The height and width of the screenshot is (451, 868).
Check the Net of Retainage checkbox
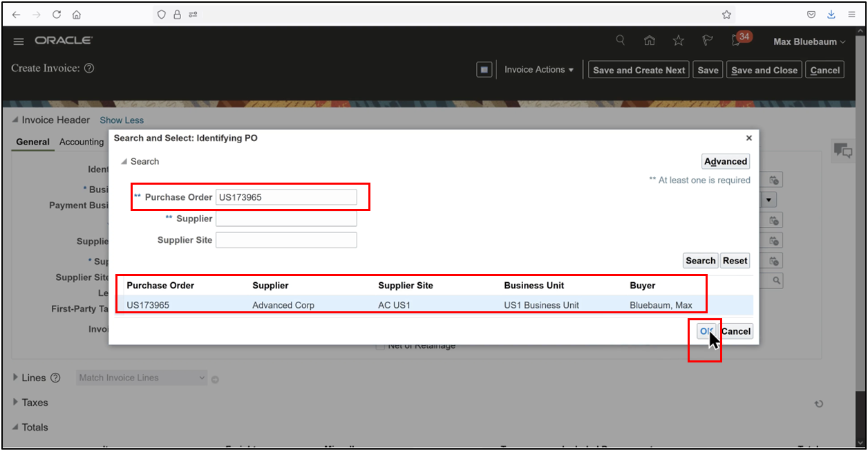pos(380,344)
